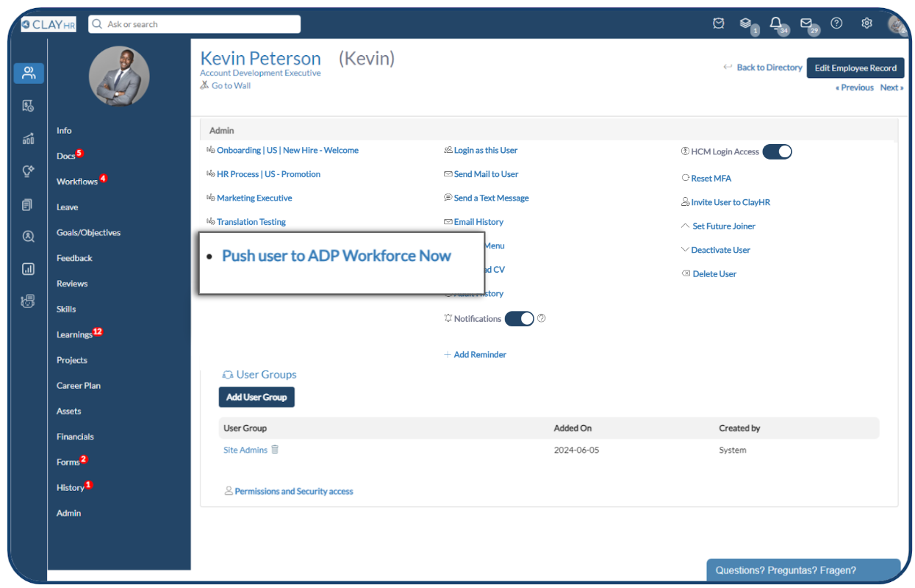
Task: Open the lightbulb ideas rail icon
Action: pyautogui.click(x=28, y=171)
